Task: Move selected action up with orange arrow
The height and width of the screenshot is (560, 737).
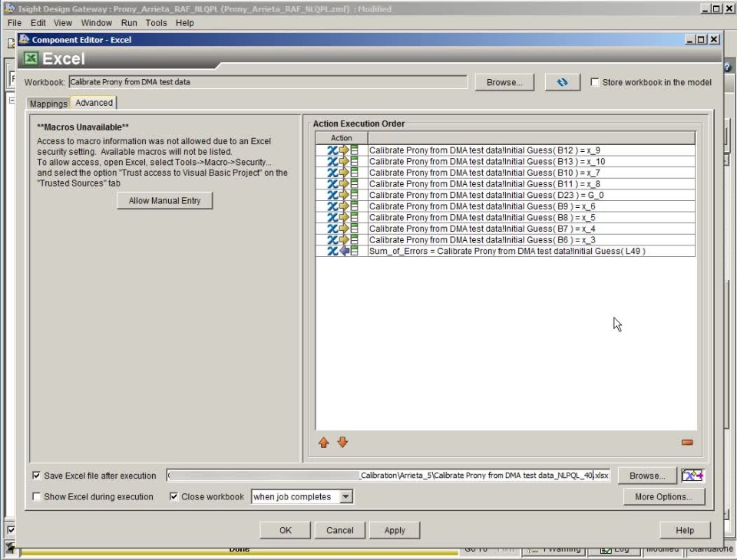Action: pos(323,442)
